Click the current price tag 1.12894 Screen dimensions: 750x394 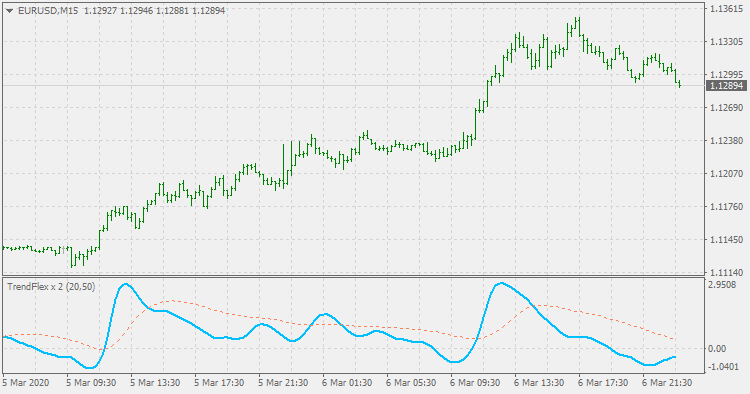726,86
